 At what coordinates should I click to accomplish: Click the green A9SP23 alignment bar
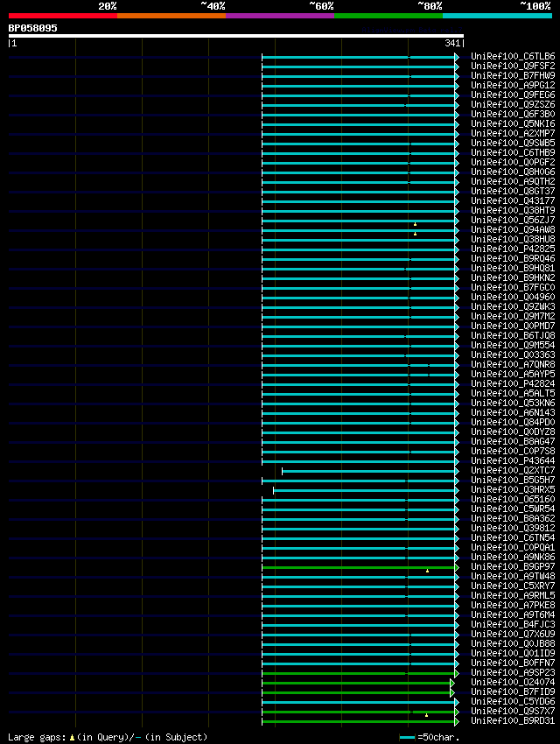point(360,673)
